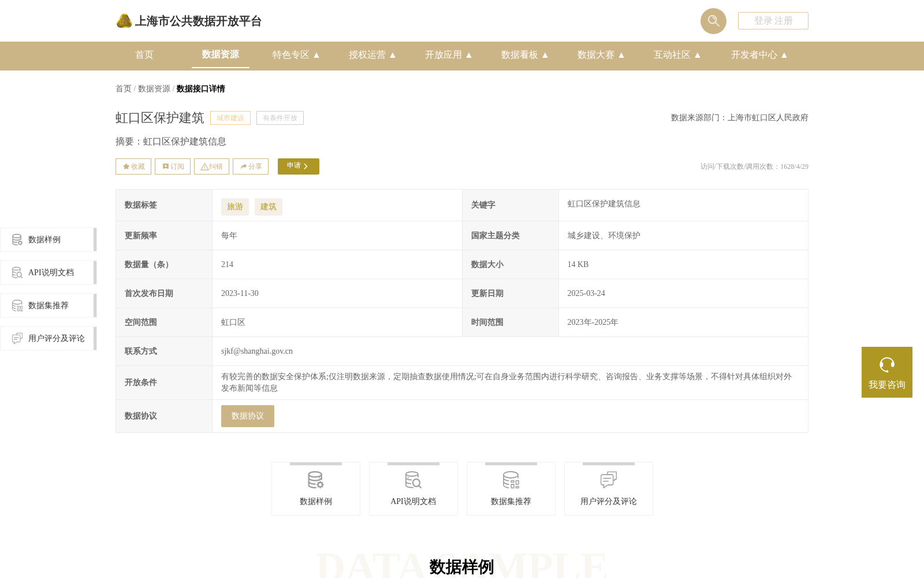The height and width of the screenshot is (578, 924).
Task: Click the 数据来源部门 source department text
Action: point(740,118)
